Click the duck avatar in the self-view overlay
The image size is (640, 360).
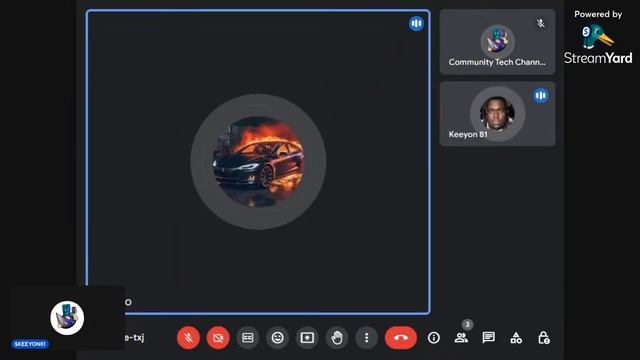pos(67,318)
